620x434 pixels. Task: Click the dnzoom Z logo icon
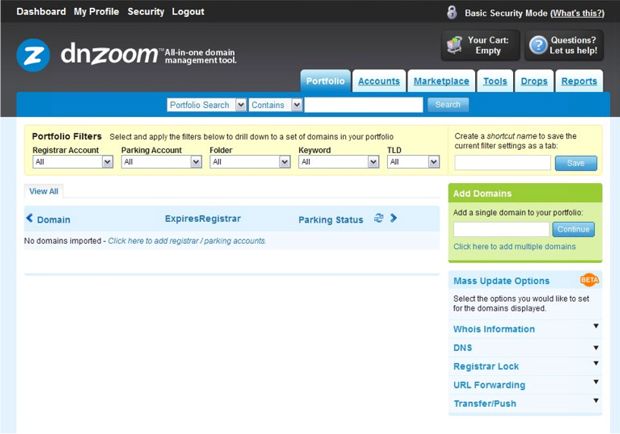(x=33, y=55)
